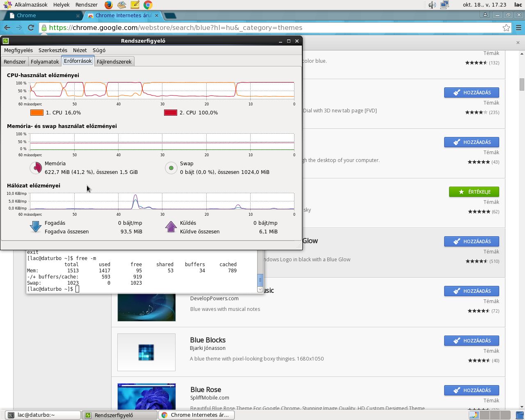Open the Megfigyelés menu
The width and height of the screenshot is (525, 420).
coord(18,50)
